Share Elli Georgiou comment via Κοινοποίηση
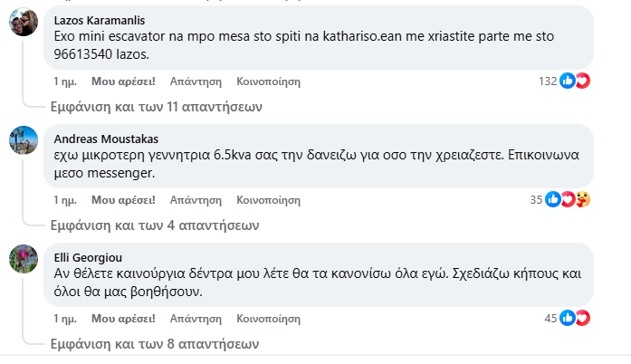 coord(268,319)
